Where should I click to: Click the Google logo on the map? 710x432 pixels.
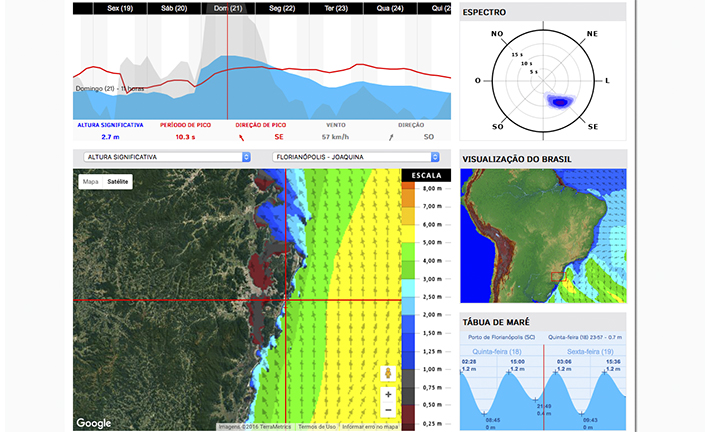coord(93,423)
